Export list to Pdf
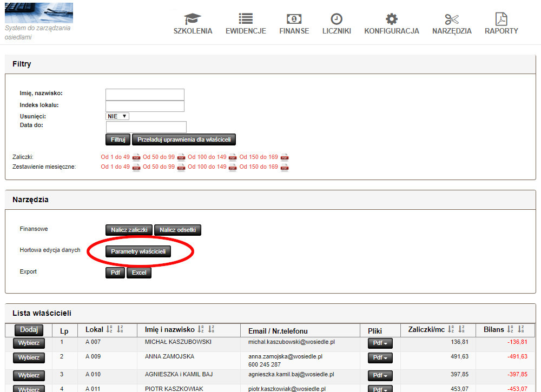Image resolution: width=541 pixels, height=392 pixels. pyautogui.click(x=115, y=273)
